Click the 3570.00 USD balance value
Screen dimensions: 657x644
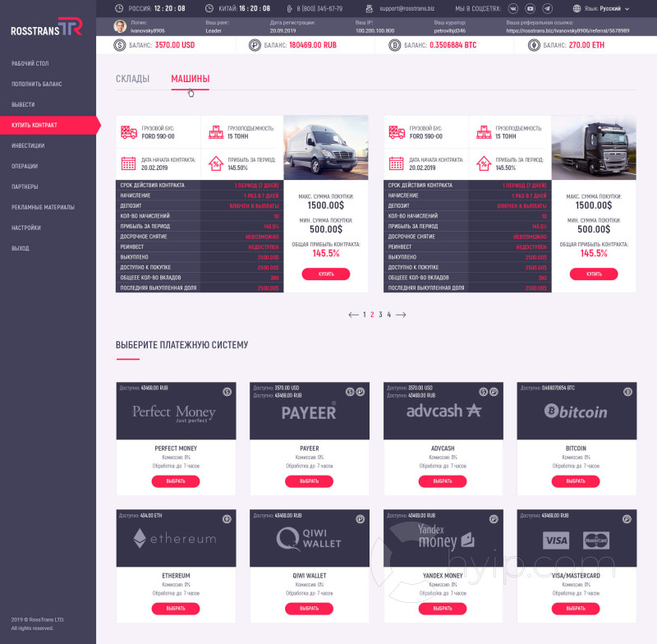click(175, 45)
